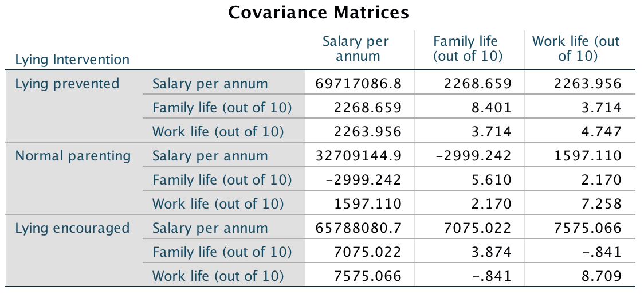
Task: Select the cell containing 65788080.7
Action: 359,228
